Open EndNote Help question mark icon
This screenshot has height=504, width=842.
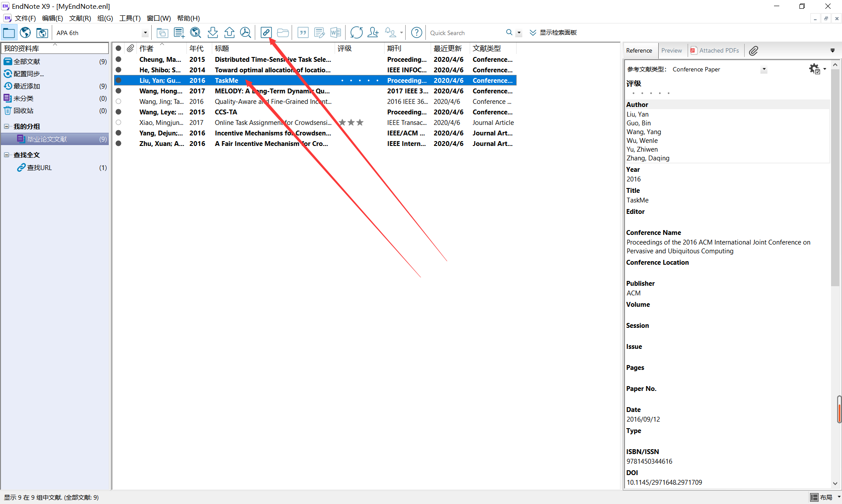coord(417,32)
